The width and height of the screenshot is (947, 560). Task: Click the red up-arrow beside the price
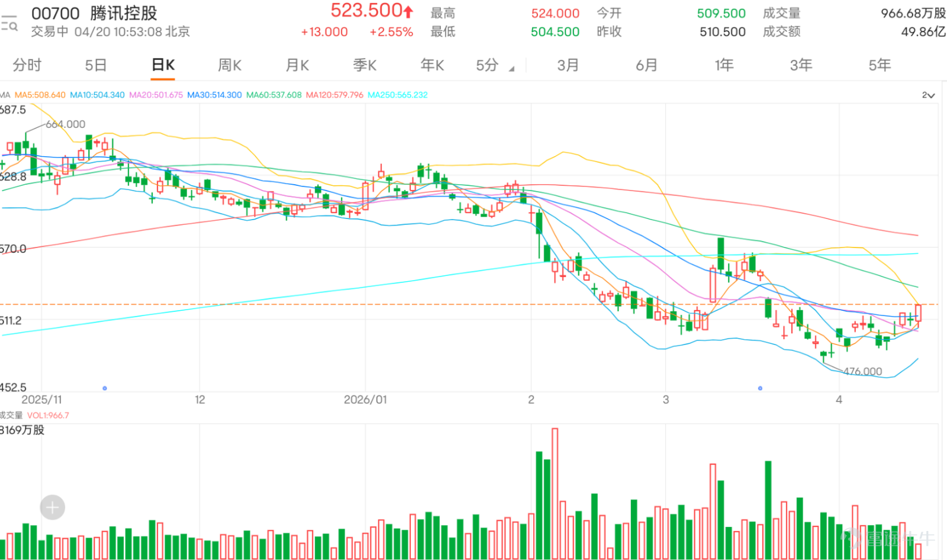point(408,11)
